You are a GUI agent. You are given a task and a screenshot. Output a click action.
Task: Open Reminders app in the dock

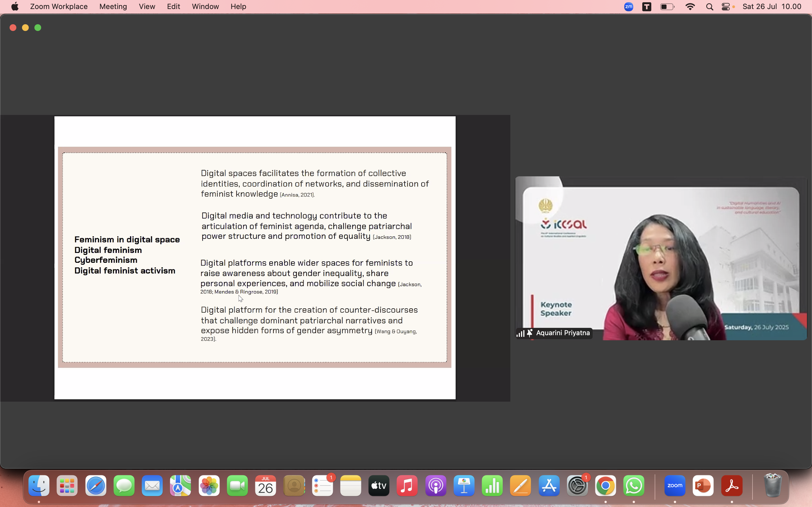[323, 486]
